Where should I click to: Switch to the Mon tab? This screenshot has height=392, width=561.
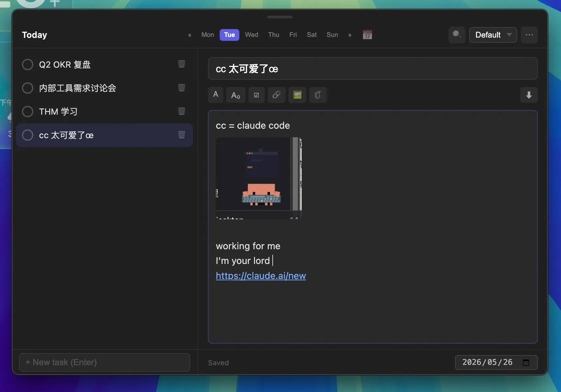[x=208, y=35]
